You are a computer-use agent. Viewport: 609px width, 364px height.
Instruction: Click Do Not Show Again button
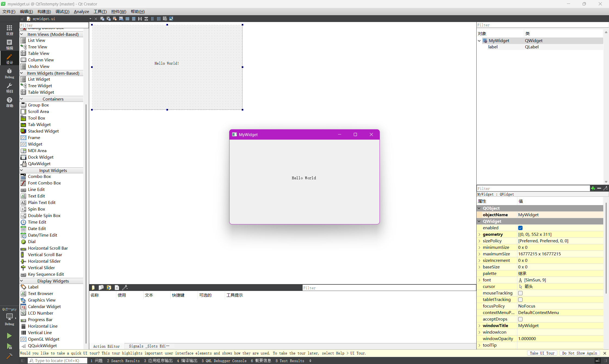[579, 353]
